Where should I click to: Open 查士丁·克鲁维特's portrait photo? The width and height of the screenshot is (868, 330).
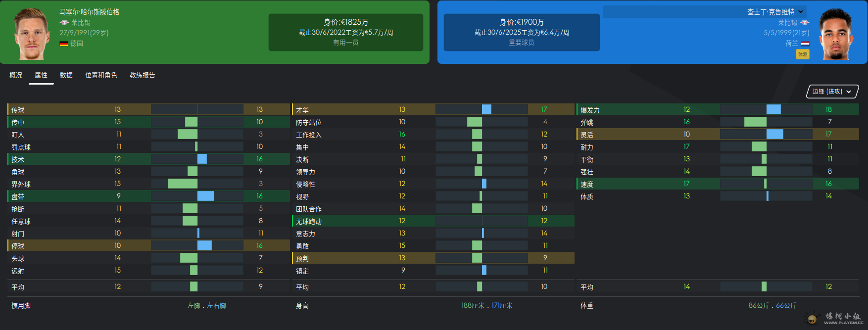[x=836, y=34]
